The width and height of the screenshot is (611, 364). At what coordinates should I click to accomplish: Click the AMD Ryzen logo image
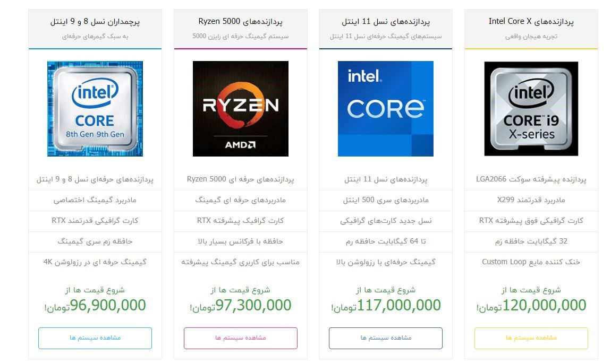click(240, 109)
